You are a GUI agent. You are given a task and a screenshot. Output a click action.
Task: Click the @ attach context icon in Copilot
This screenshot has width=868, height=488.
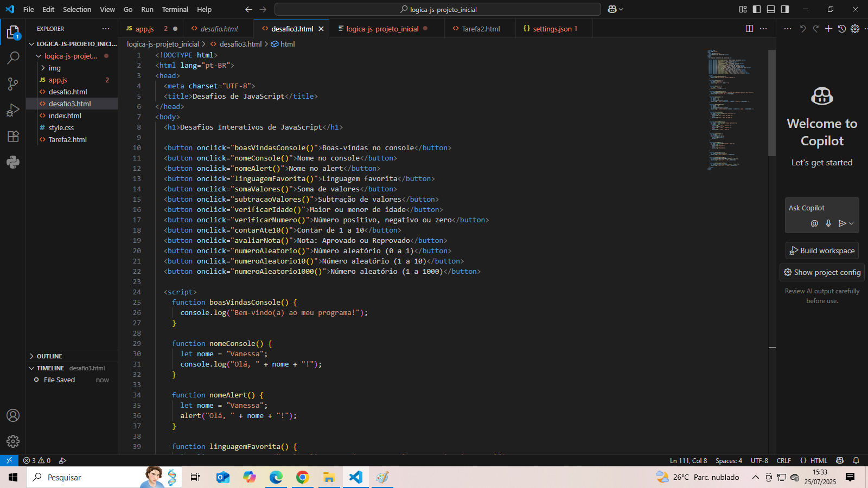coord(814,223)
